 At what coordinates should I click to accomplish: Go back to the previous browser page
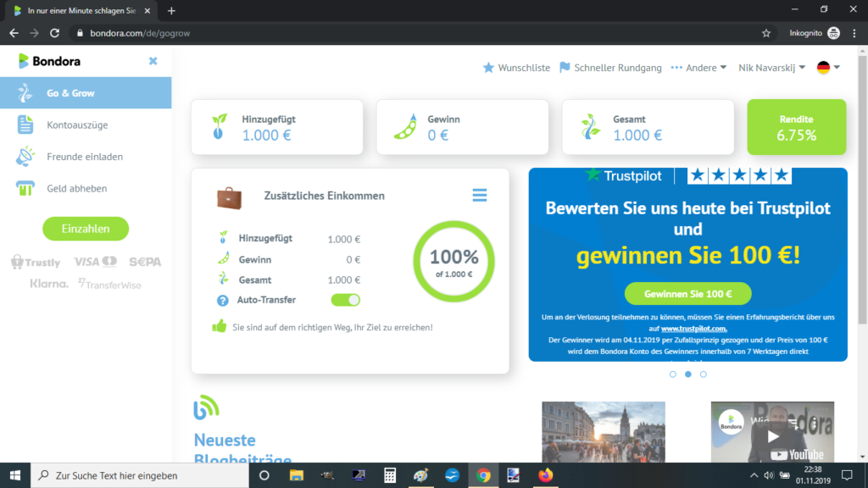point(14,33)
